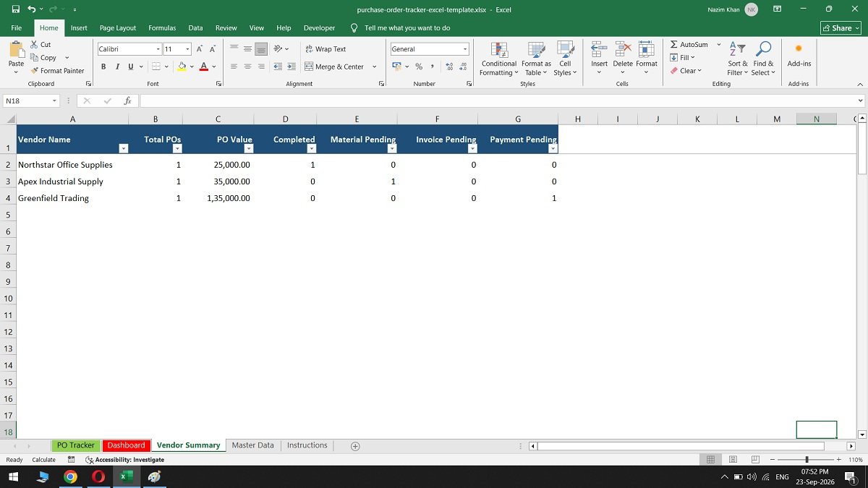The image size is (868, 488).
Task: Click Accessibility: Investigate in status bar
Action: pos(124,460)
